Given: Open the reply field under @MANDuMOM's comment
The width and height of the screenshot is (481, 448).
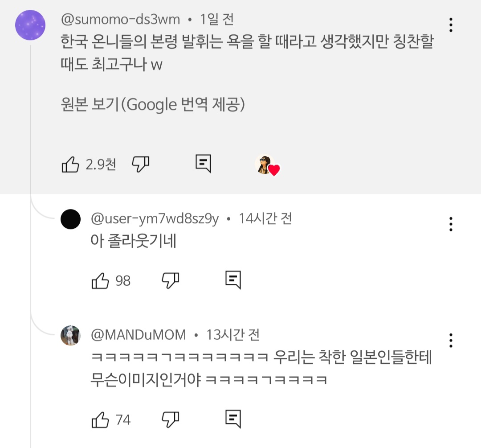Looking at the screenshot, I should point(233,419).
